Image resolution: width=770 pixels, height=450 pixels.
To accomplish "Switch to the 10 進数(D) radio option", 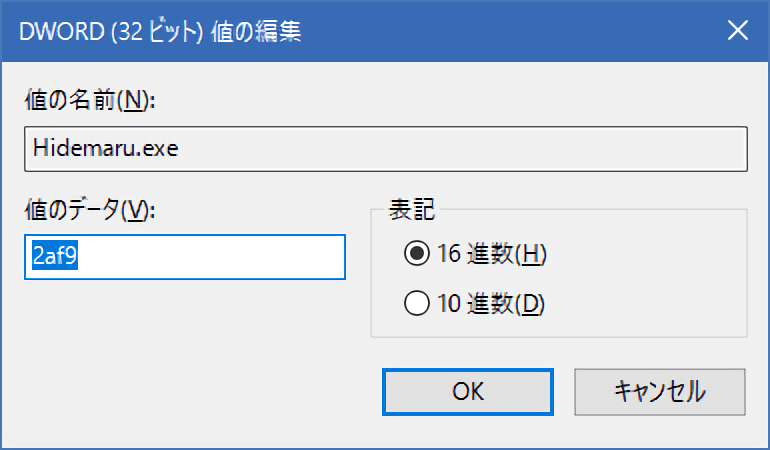I will [x=415, y=302].
